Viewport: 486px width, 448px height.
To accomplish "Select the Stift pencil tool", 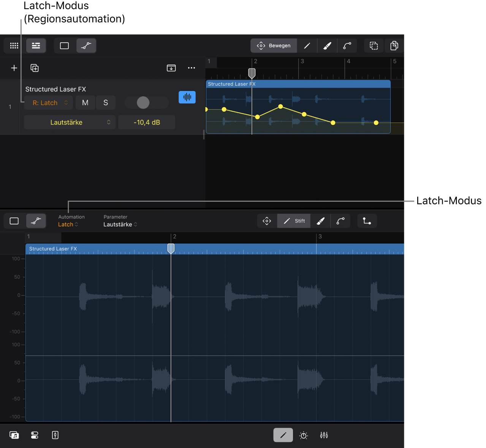I will tap(294, 221).
